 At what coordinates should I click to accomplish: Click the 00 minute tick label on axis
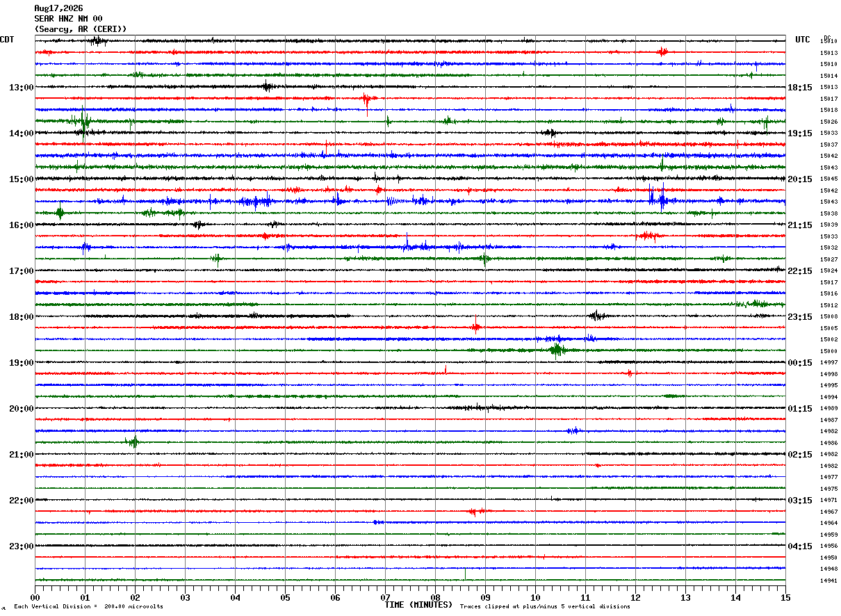(35, 597)
